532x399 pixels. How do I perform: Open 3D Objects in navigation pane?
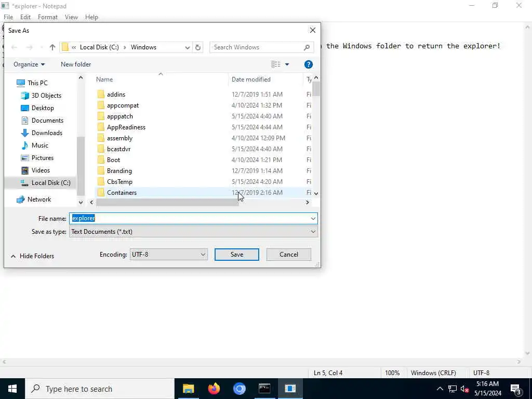coord(46,96)
